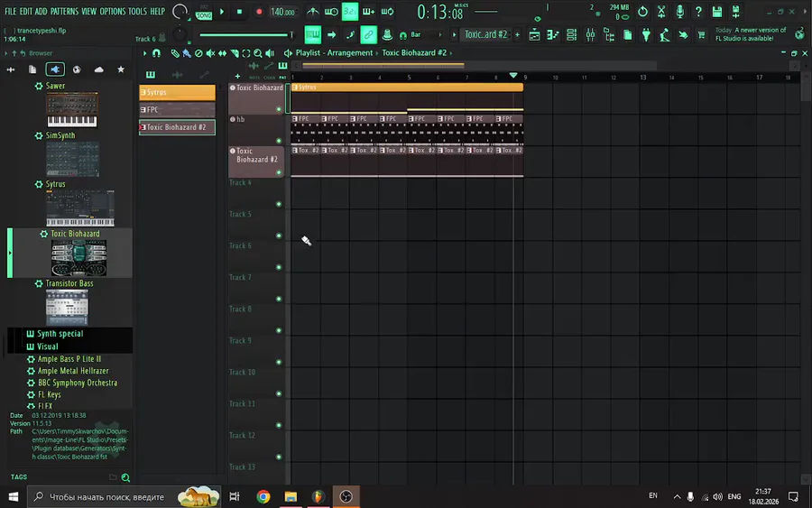812x508 pixels.
Task: Mute Track 7 using its green LED
Action: [x=279, y=299]
